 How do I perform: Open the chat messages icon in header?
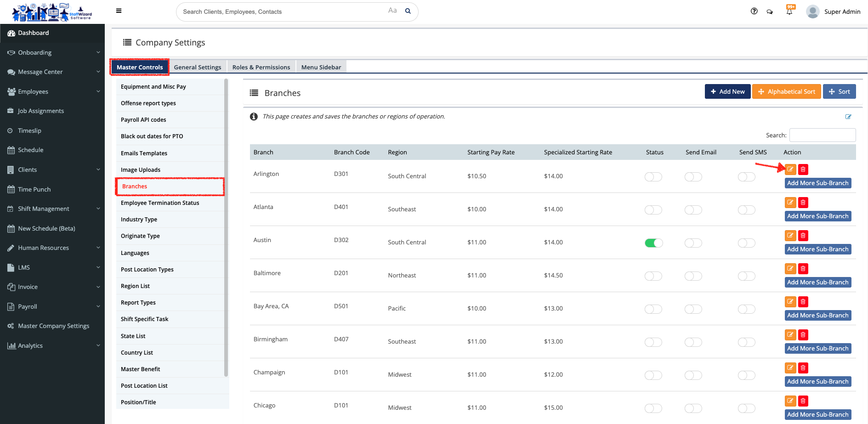[x=770, y=12]
